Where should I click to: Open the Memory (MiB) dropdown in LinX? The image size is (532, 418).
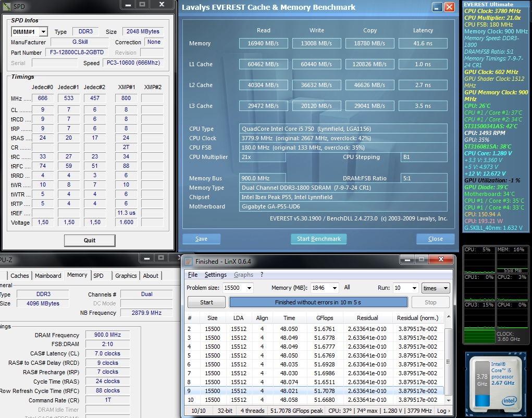335,288
